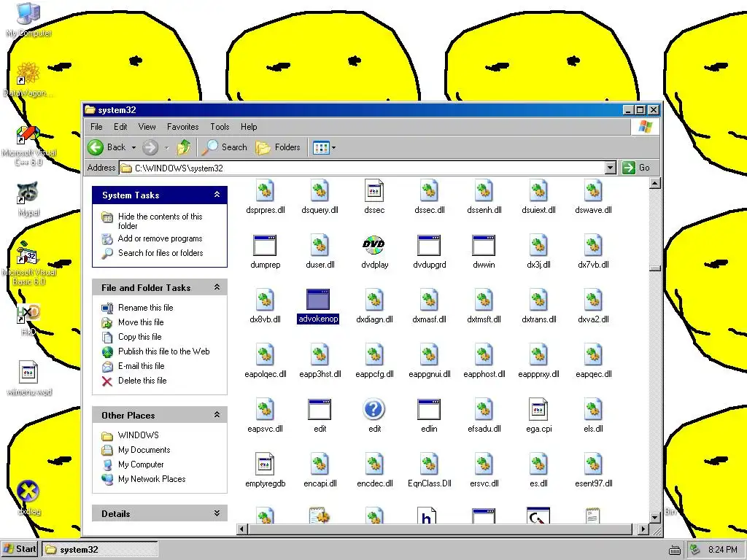
Task: Click the horizontal scrollbar right arrow
Action: (x=643, y=529)
